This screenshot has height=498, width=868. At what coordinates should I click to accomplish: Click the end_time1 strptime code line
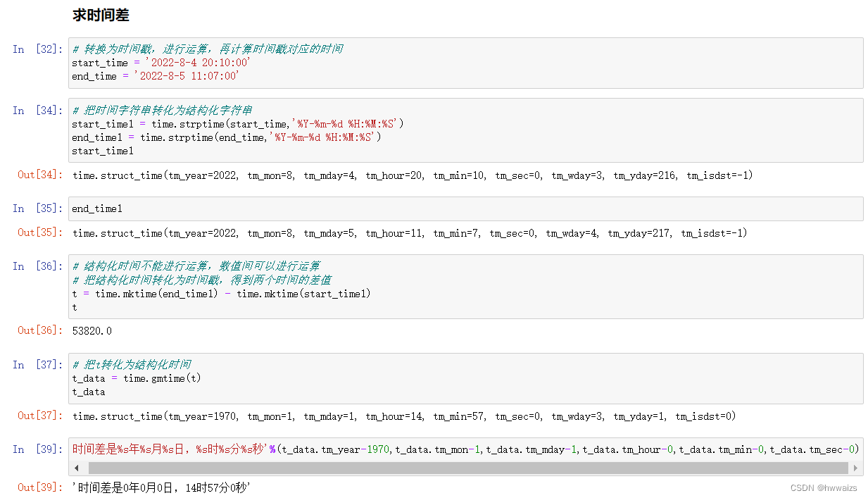pos(227,137)
